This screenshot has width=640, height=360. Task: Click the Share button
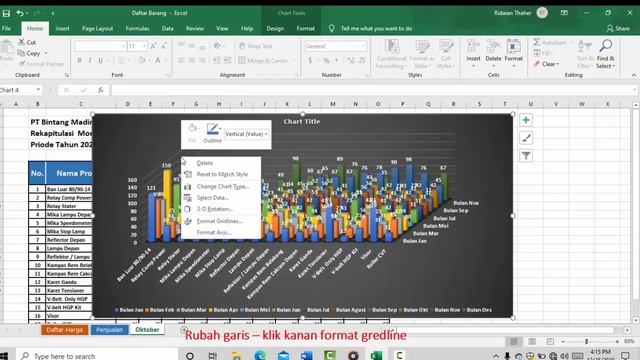618,29
